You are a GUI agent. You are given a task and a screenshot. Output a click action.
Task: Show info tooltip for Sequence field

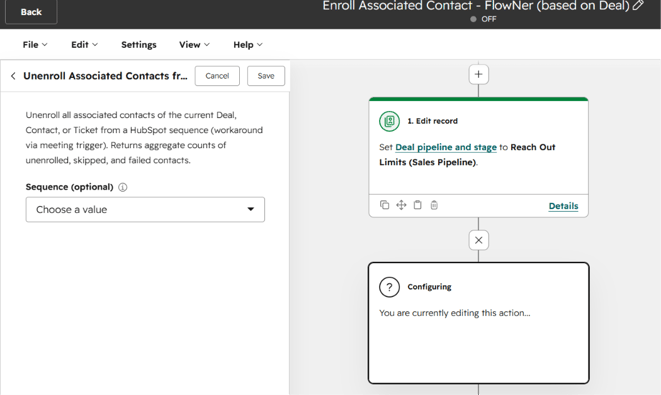point(123,187)
